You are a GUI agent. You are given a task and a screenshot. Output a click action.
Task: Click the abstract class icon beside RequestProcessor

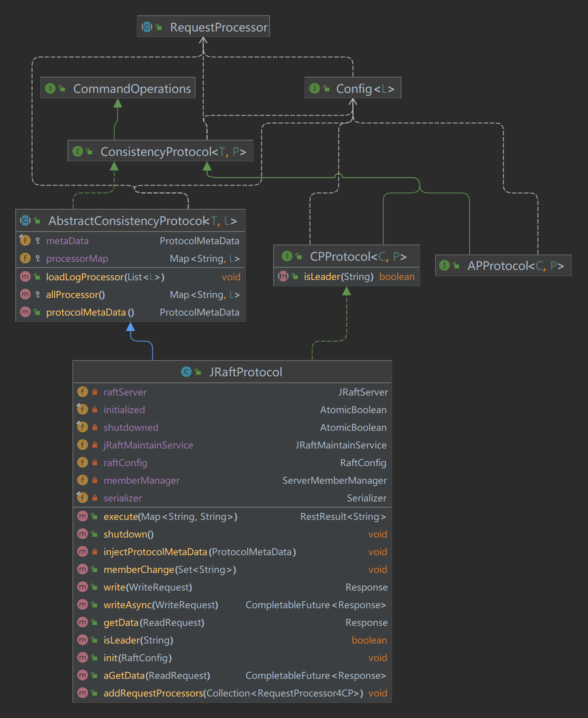click(147, 27)
